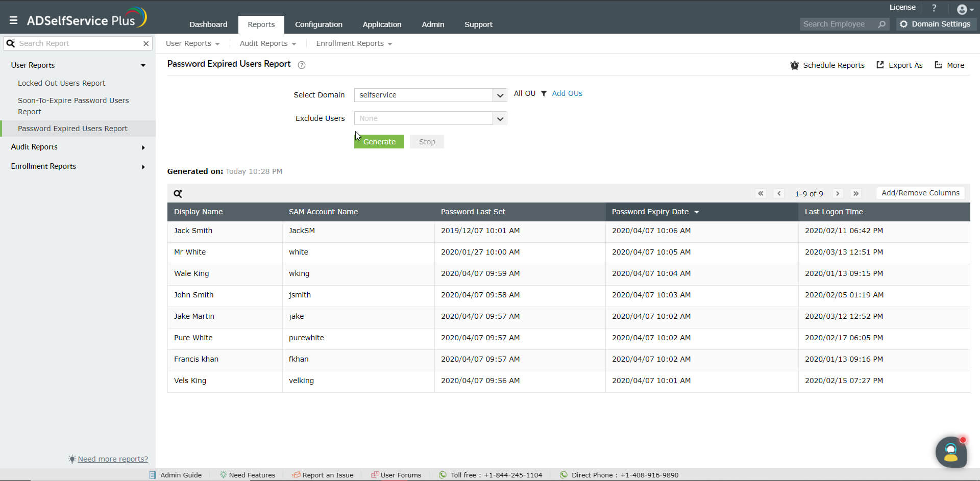Click the user profile avatar icon
The height and width of the screenshot is (481, 980).
(962, 9)
